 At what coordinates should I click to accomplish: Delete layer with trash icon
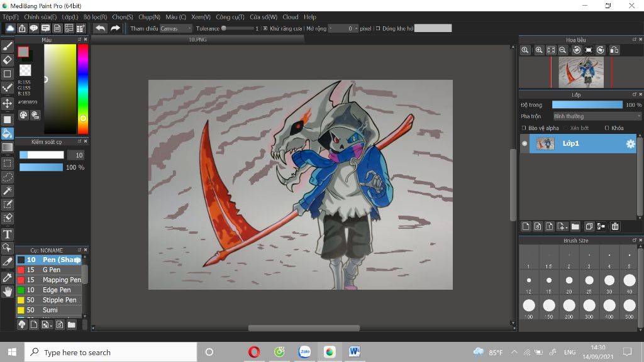(615, 226)
